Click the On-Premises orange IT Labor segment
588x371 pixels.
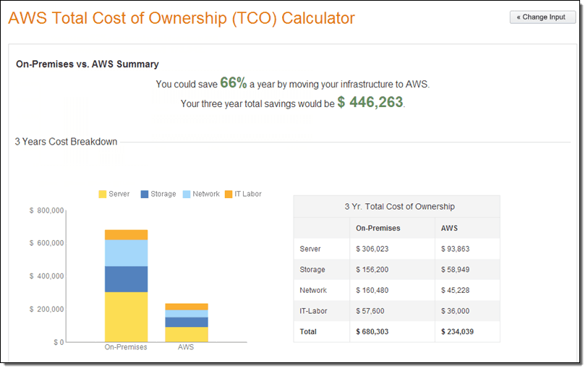(126, 235)
